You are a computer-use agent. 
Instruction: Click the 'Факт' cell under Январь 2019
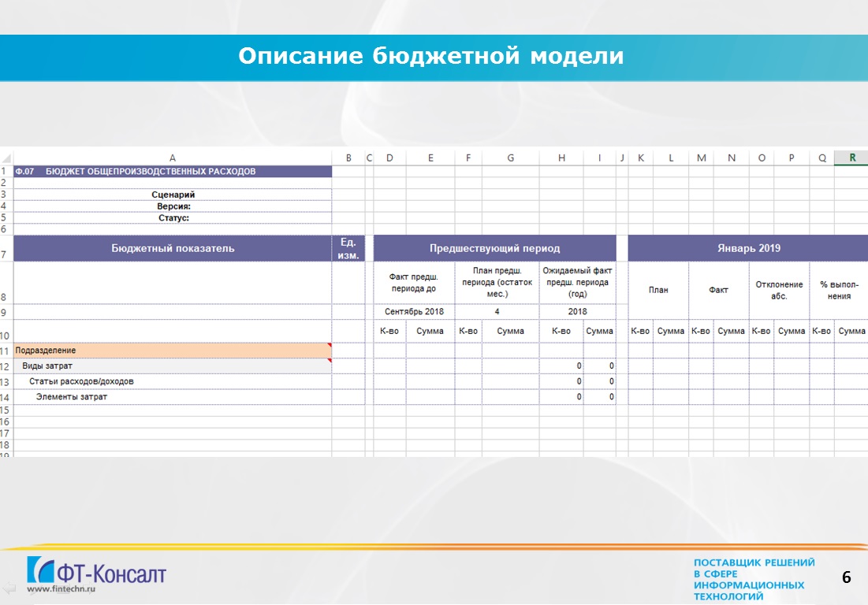click(718, 290)
